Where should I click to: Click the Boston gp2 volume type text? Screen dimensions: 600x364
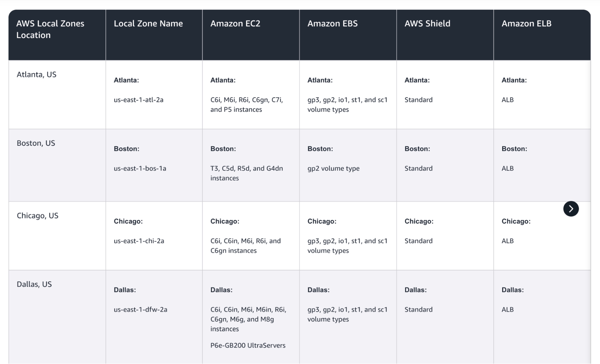tap(333, 169)
